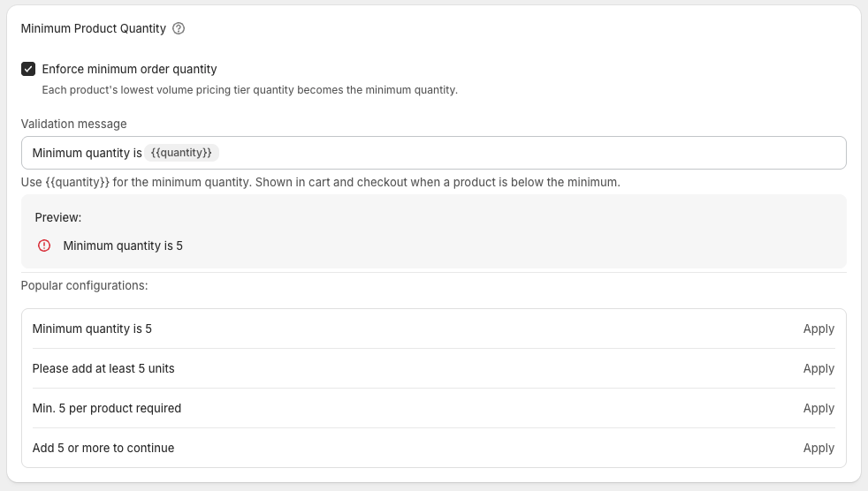Click the "Validation message" field label

click(74, 124)
